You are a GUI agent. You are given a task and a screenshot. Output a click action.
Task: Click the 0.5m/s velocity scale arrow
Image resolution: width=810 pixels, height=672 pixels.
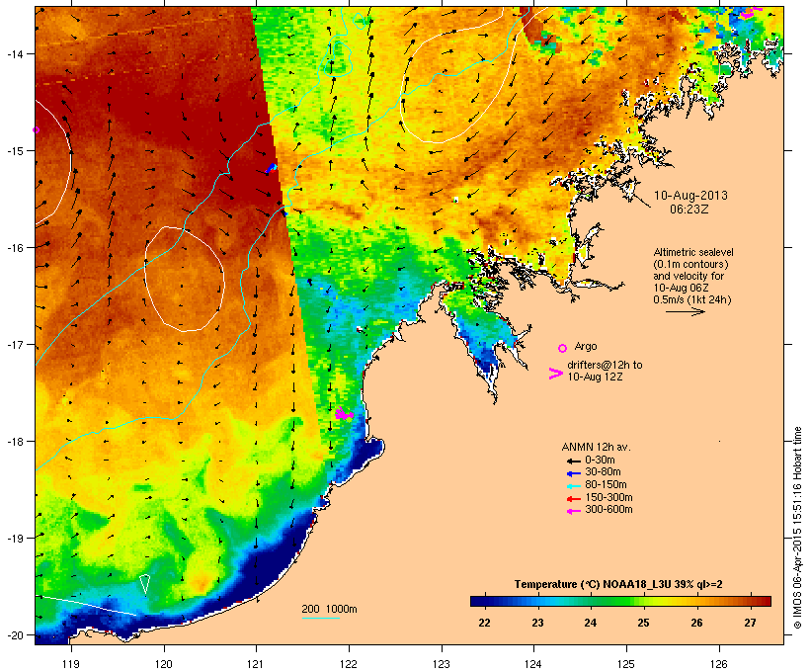click(686, 311)
